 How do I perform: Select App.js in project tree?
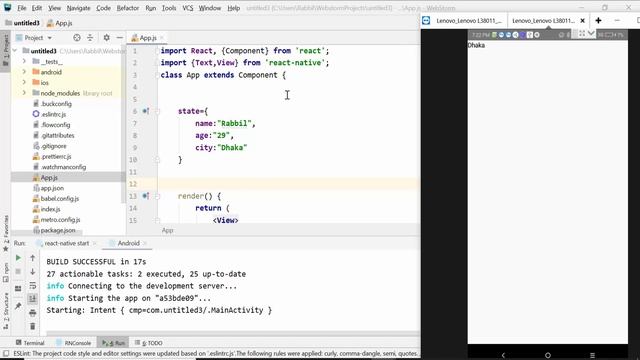pyautogui.click(x=49, y=178)
